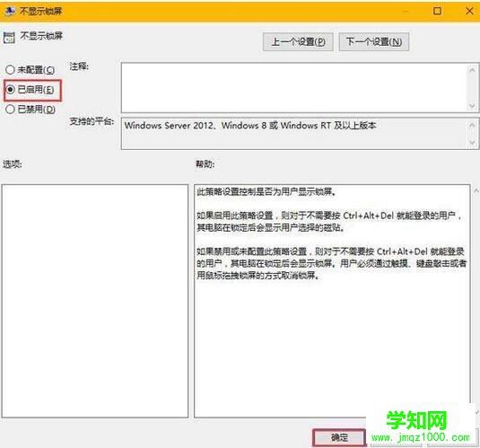The image size is (480, 448).
Task: Click the up arrow of 注释 scrollbar
Action: pyautogui.click(x=472, y=70)
